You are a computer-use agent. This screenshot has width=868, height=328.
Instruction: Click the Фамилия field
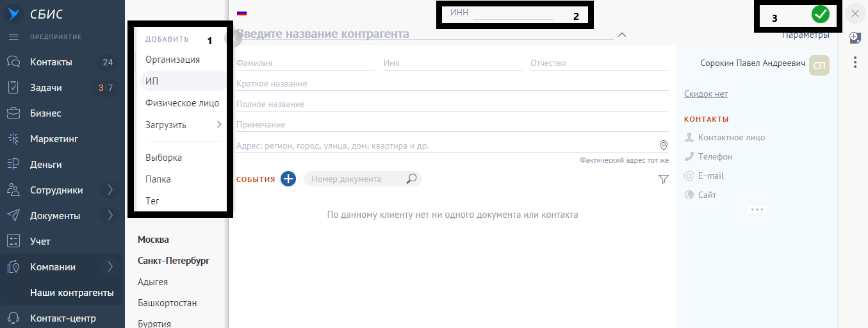pos(305,63)
